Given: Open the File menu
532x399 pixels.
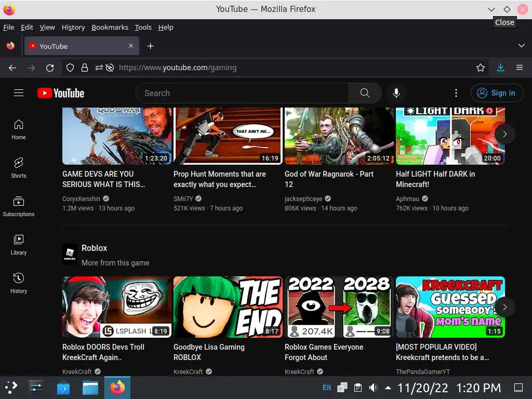Looking at the screenshot, I should [8, 27].
